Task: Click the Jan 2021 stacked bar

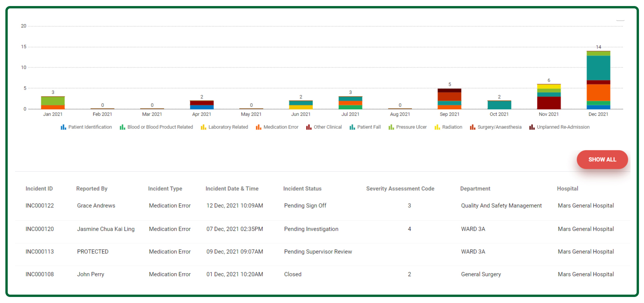Action: click(53, 103)
